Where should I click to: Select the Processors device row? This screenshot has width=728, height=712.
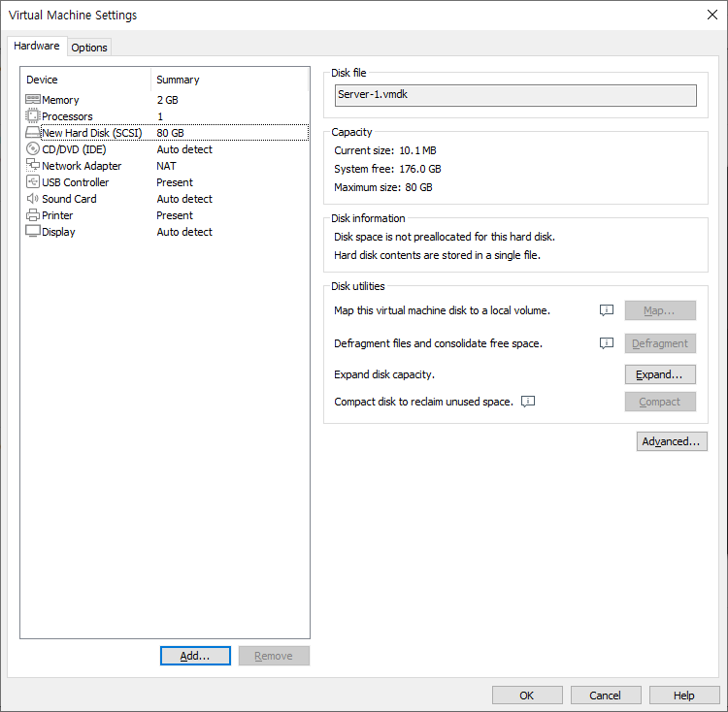coord(166,116)
